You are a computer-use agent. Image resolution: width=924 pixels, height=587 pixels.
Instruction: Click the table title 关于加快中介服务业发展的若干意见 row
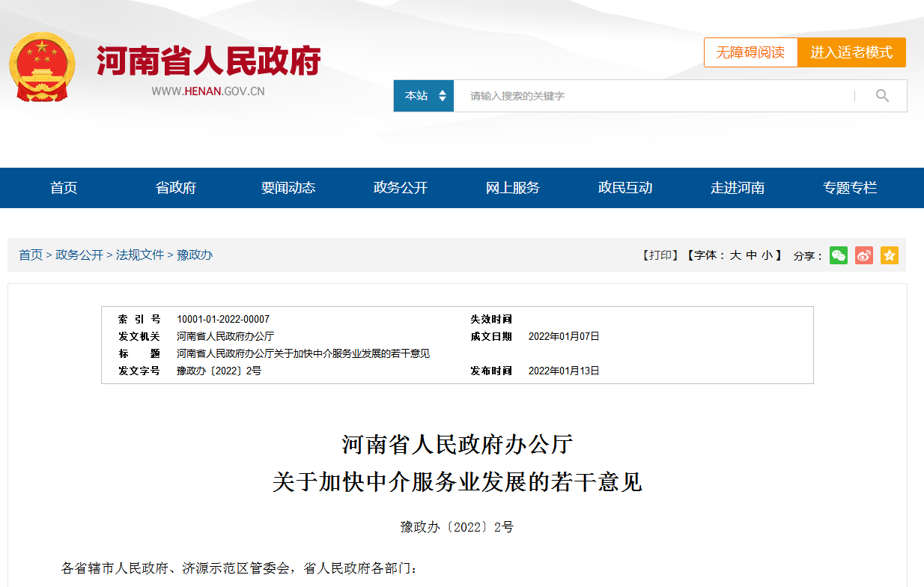303,353
